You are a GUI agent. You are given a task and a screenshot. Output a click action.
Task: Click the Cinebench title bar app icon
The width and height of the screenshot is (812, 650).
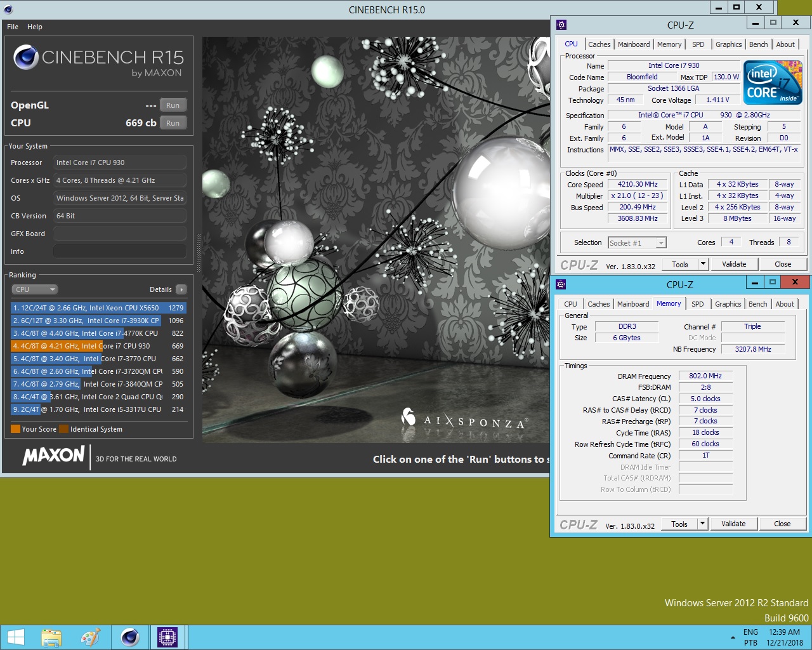(8, 10)
